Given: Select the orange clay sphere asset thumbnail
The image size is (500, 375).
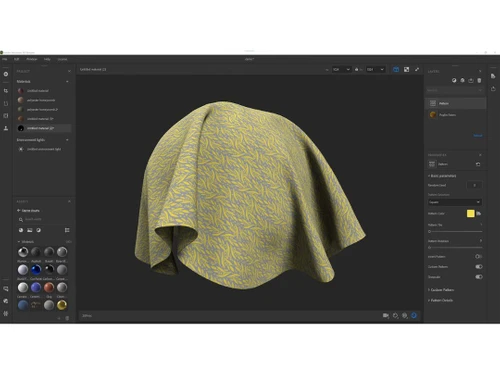Looking at the screenshot, I should pos(49,287).
